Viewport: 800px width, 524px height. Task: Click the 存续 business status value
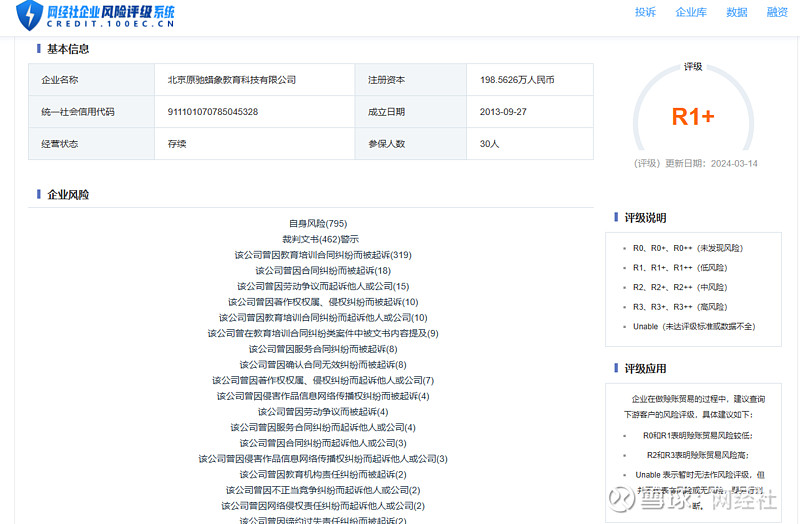177,144
